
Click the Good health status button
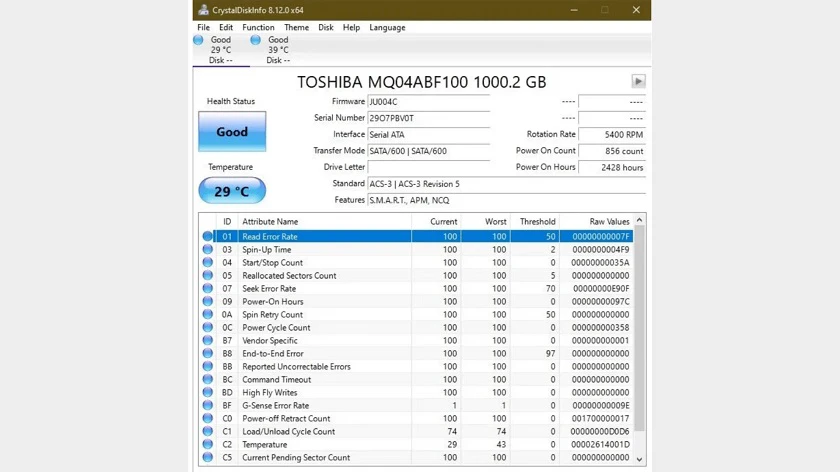[232, 132]
